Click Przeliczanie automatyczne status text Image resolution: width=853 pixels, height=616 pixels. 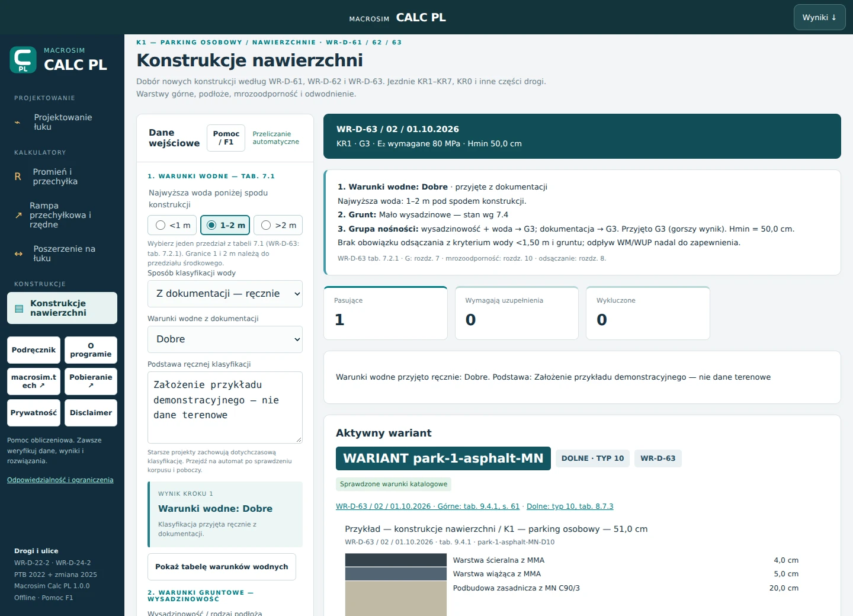pyautogui.click(x=276, y=138)
